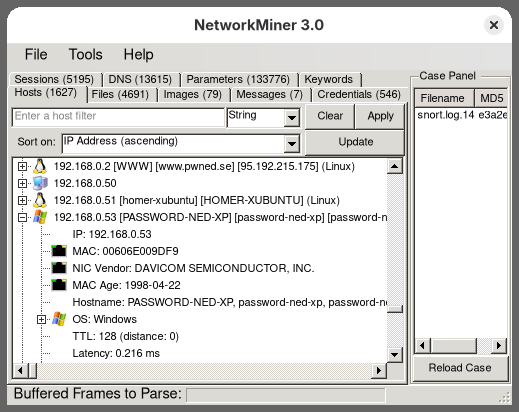Click the computer icon beside 192.168.0.50

pyautogui.click(x=40, y=183)
